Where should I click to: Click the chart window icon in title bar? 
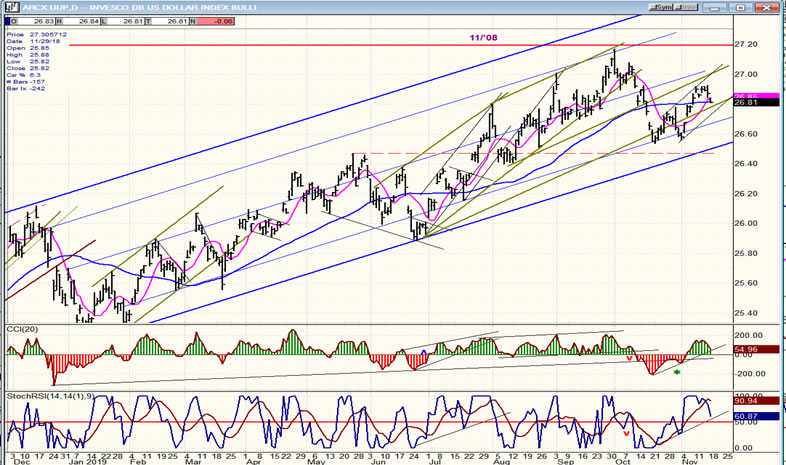point(11,7)
